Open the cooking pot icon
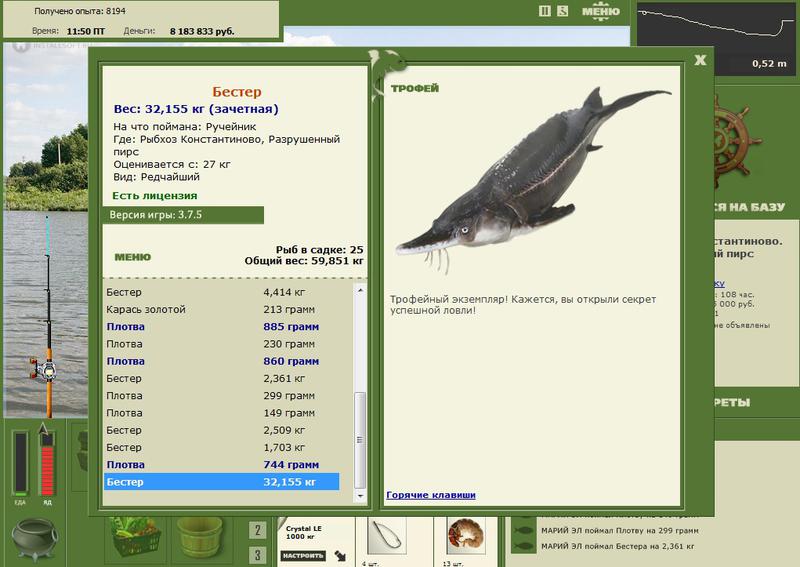This screenshot has width=800, height=567. point(35,540)
